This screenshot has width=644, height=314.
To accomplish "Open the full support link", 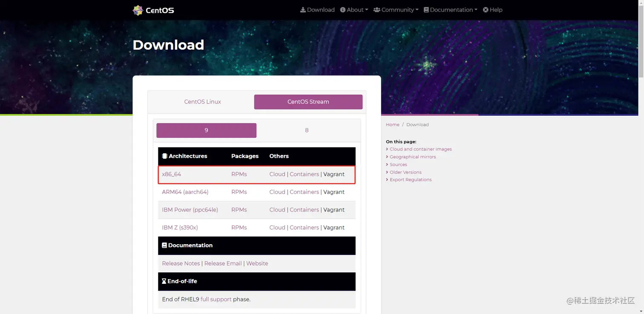I will click(216, 299).
